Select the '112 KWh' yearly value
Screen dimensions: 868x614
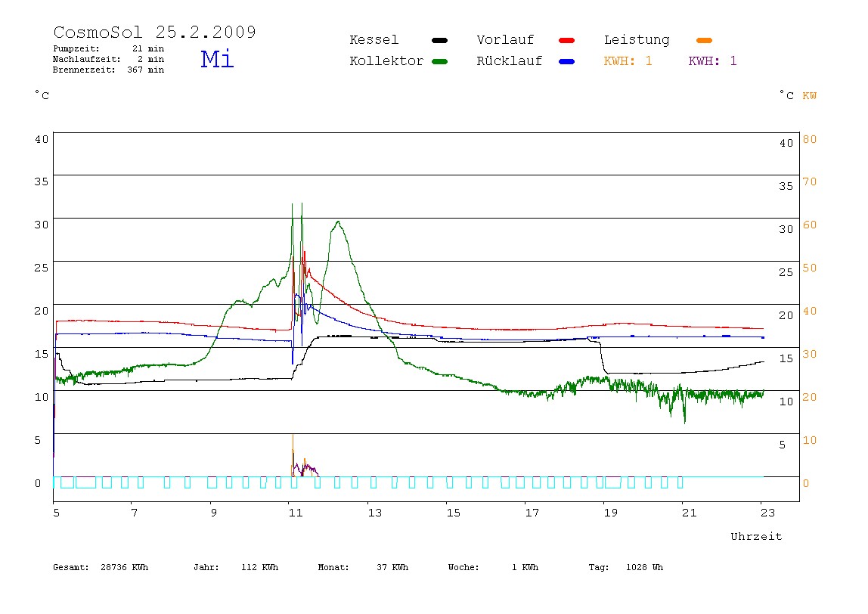click(x=259, y=567)
